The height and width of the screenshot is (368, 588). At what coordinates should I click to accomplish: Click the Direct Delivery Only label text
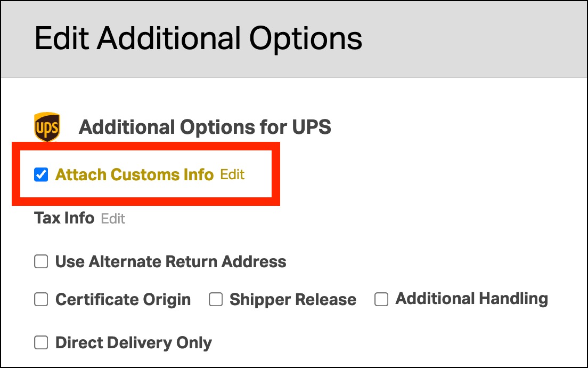[x=133, y=342]
